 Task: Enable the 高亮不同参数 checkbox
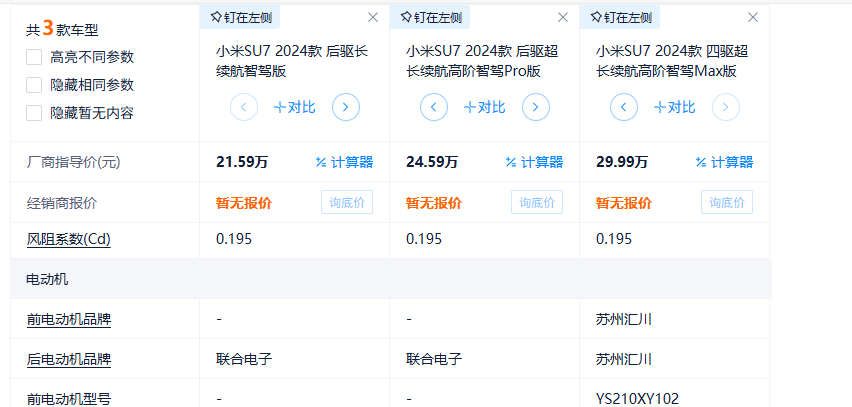(34, 57)
